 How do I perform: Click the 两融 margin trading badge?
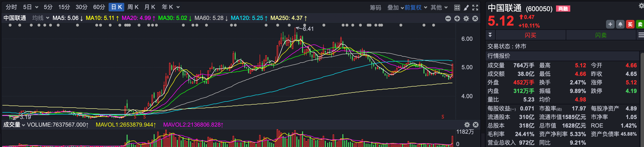tap(563, 9)
